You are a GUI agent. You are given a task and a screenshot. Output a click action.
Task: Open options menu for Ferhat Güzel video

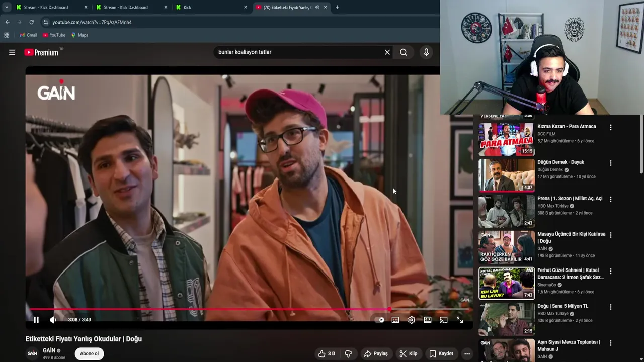(x=611, y=271)
